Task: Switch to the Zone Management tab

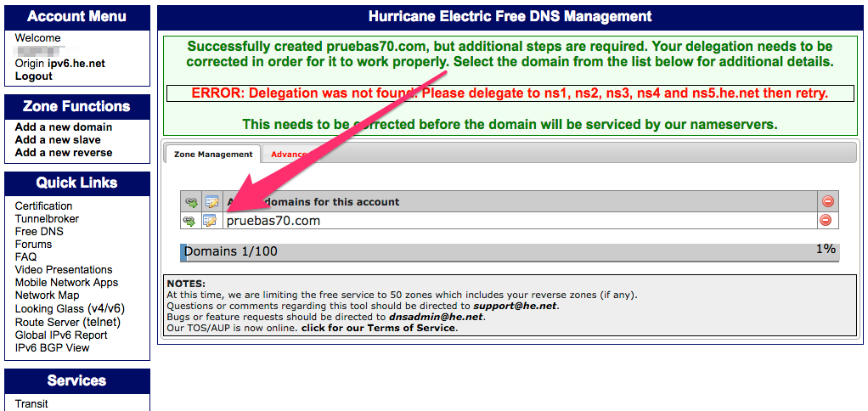Action: [x=213, y=155]
